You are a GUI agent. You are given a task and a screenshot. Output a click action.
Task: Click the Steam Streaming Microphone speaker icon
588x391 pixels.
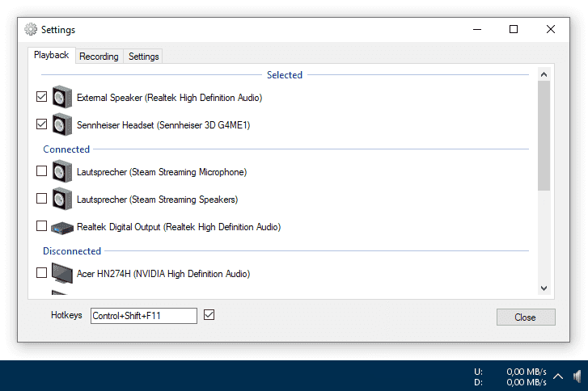pos(62,171)
